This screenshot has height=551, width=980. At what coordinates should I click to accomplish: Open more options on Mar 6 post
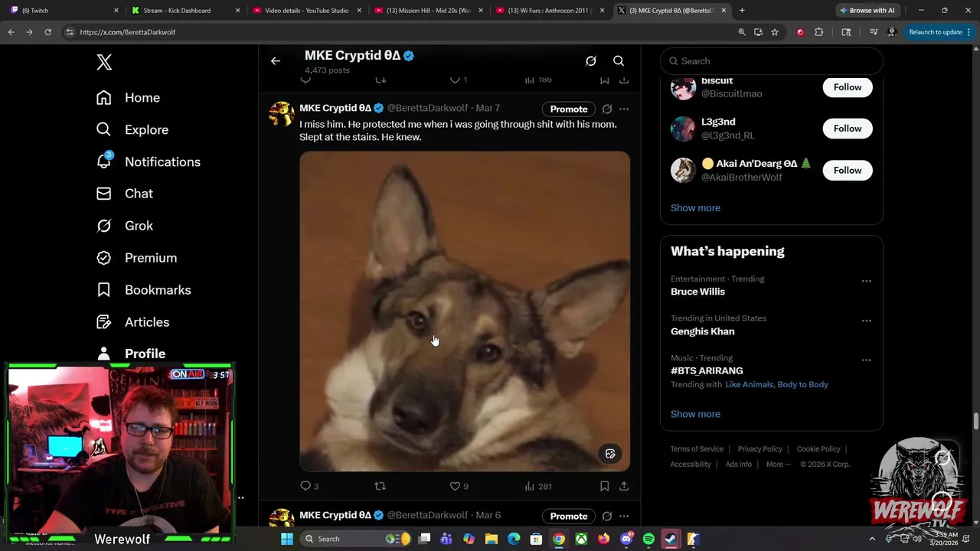click(624, 516)
